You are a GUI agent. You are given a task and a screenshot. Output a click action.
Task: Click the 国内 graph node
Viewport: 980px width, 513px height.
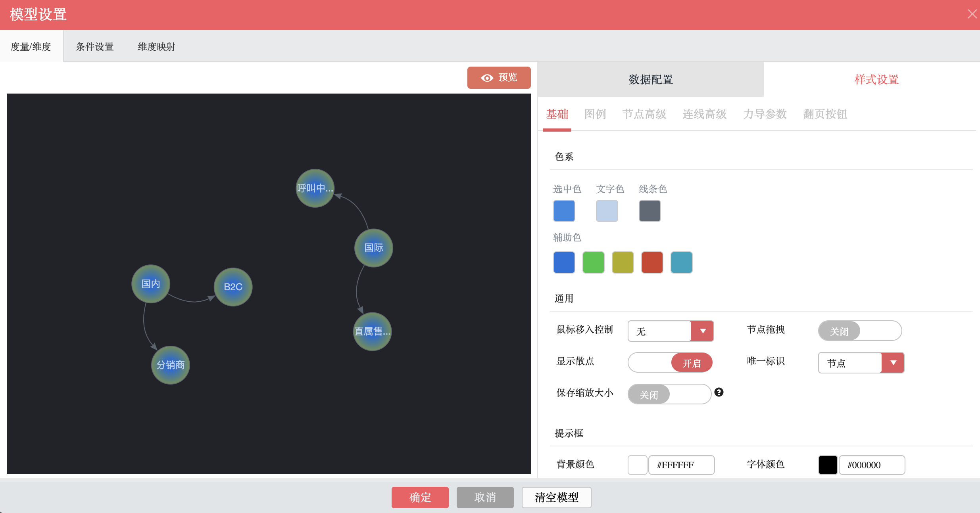coord(151,284)
